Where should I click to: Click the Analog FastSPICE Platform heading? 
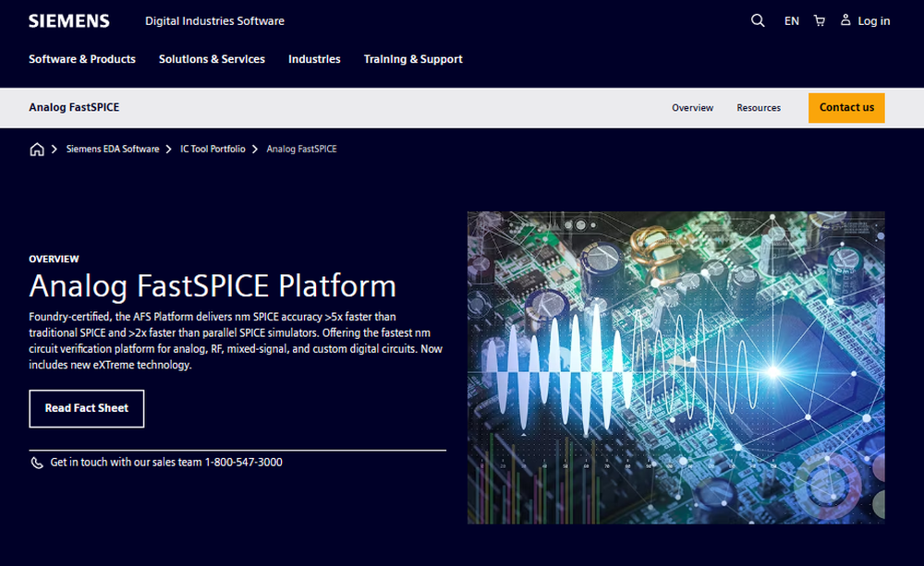pyautogui.click(x=213, y=285)
